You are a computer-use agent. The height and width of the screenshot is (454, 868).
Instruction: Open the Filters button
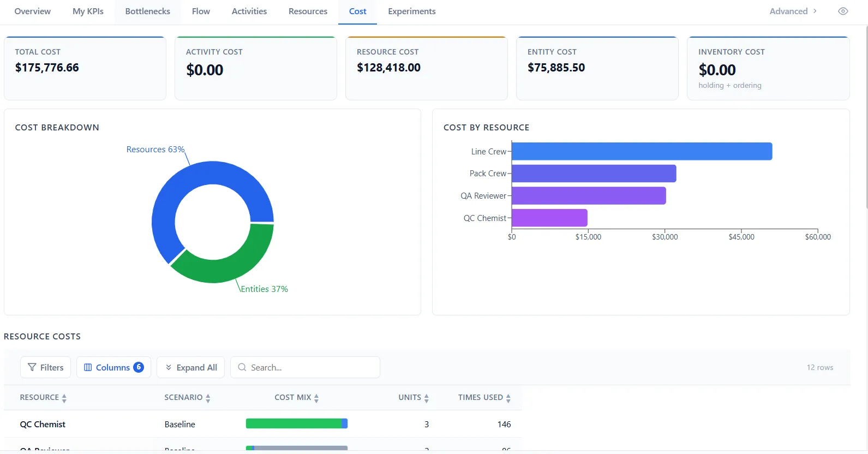46,367
